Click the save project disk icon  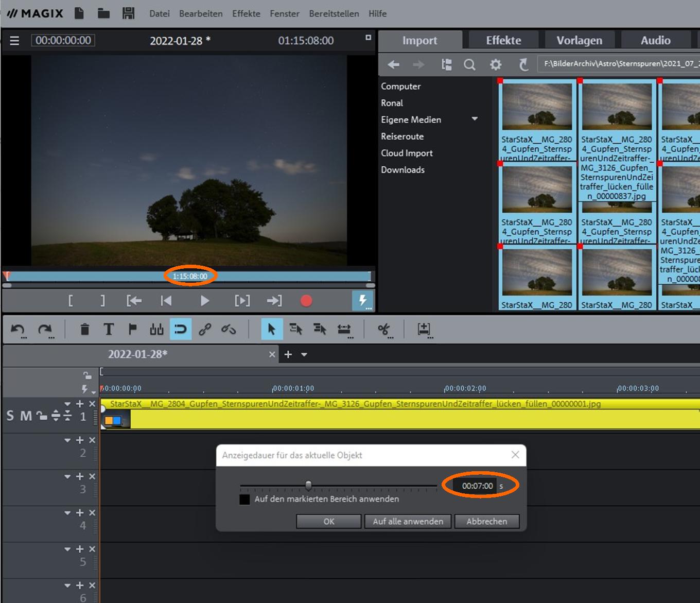pyautogui.click(x=128, y=13)
